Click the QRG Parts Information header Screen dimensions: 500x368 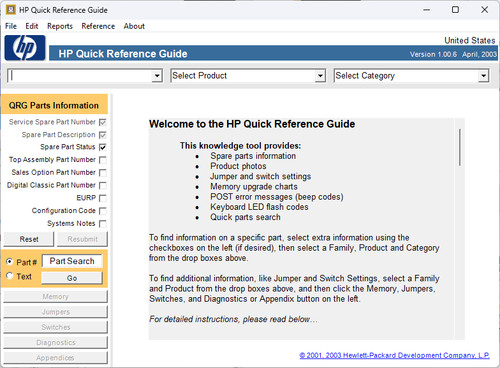tap(54, 105)
